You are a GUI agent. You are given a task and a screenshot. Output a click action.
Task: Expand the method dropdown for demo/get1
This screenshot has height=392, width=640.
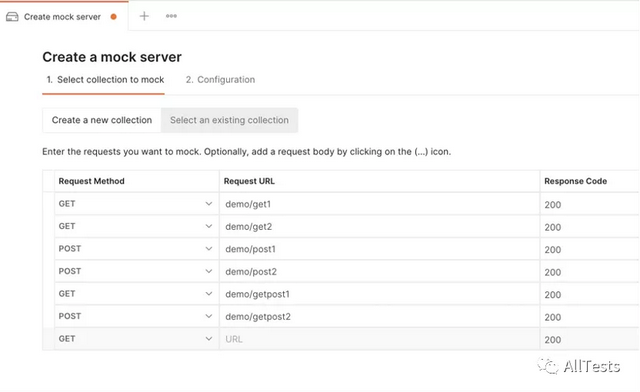[x=209, y=204]
